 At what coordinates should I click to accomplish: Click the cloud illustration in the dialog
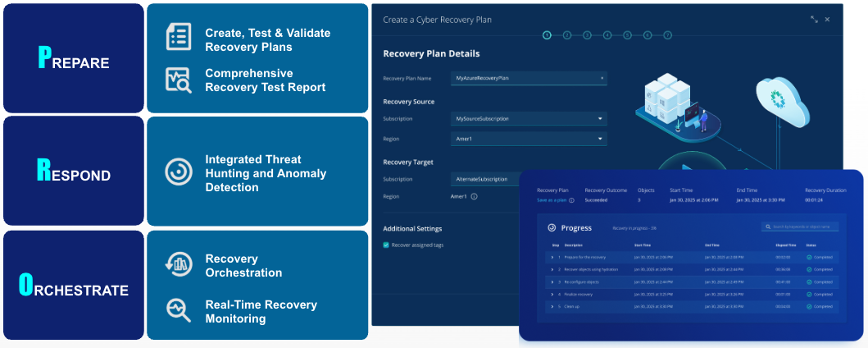point(783,103)
